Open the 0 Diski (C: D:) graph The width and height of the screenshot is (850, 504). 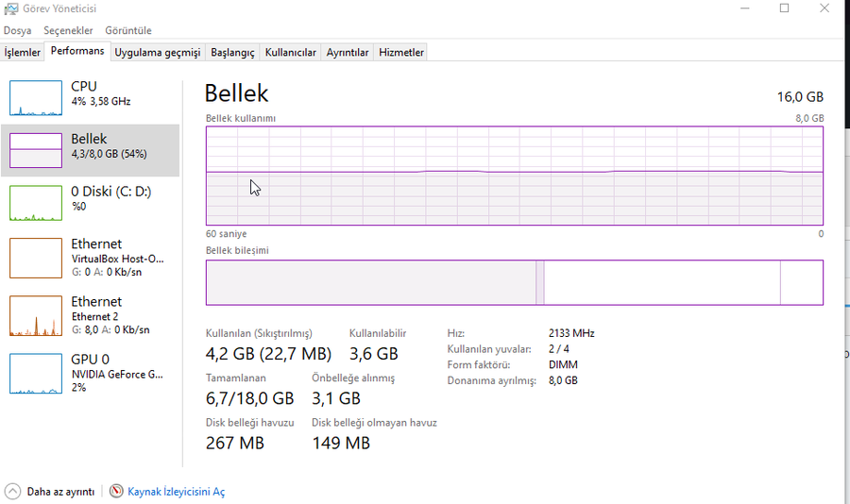tap(36, 203)
